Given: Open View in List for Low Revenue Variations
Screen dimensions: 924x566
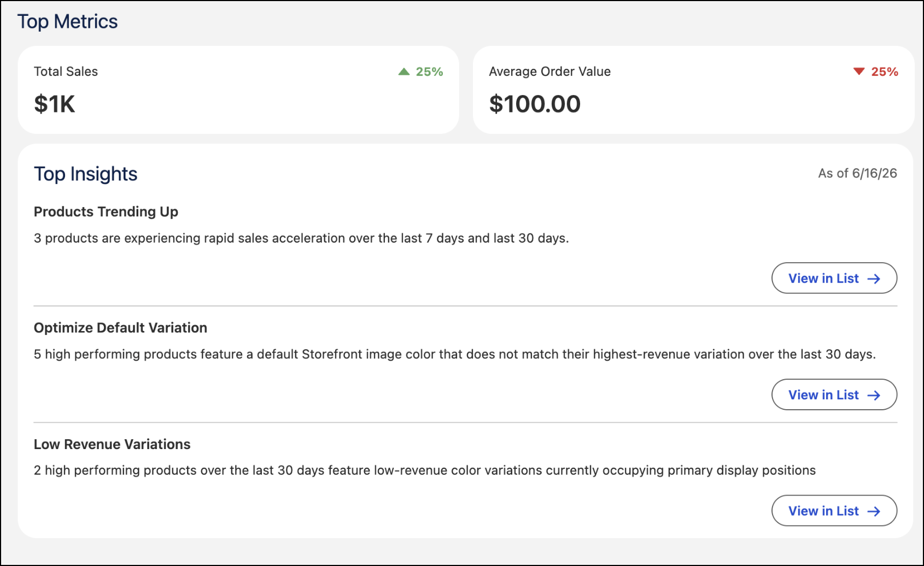Looking at the screenshot, I should tap(834, 511).
